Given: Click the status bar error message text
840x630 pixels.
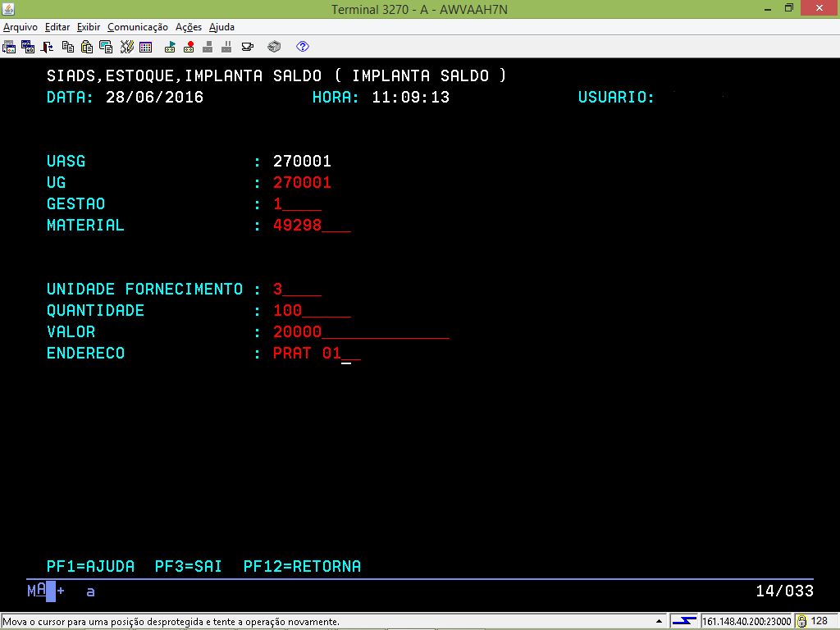Looking at the screenshot, I should click(x=171, y=622).
